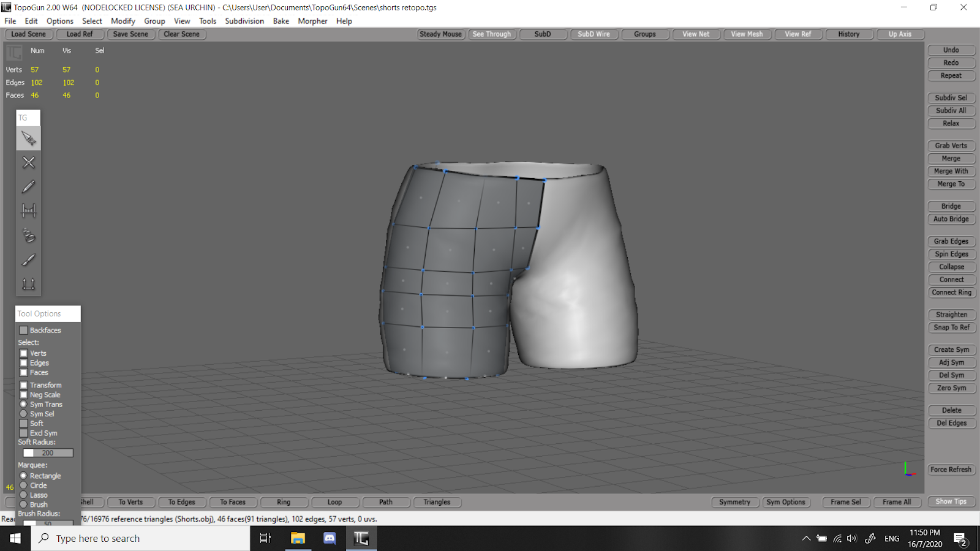This screenshot has height=551, width=980.
Task: Select the Tubes spiral tool icon
Action: 28,235
